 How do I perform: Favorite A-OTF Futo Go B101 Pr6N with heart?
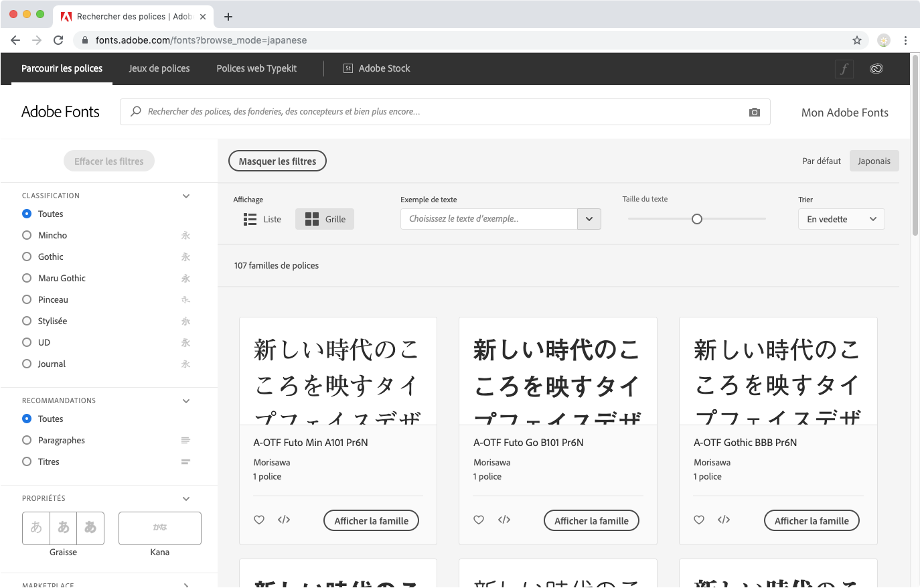tap(479, 520)
